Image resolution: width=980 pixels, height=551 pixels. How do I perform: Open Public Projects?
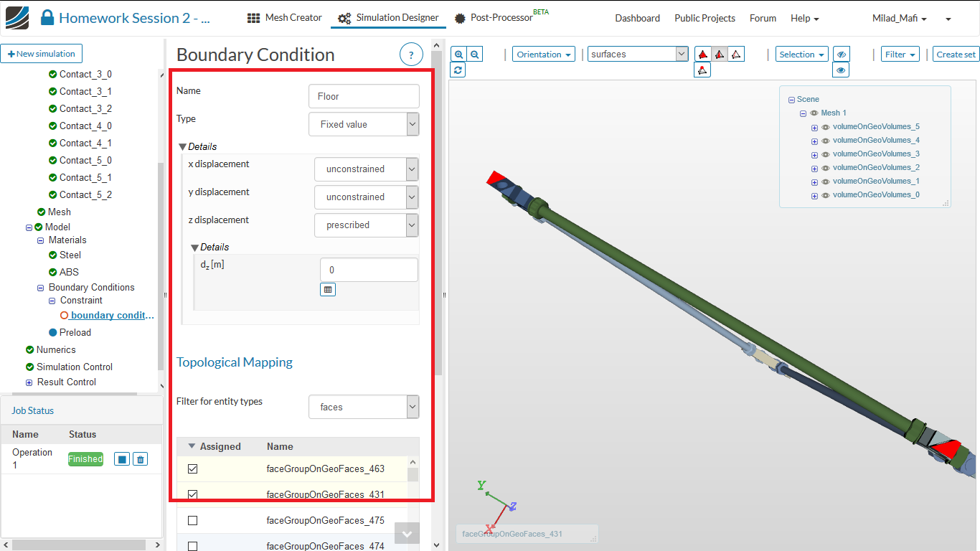click(705, 18)
